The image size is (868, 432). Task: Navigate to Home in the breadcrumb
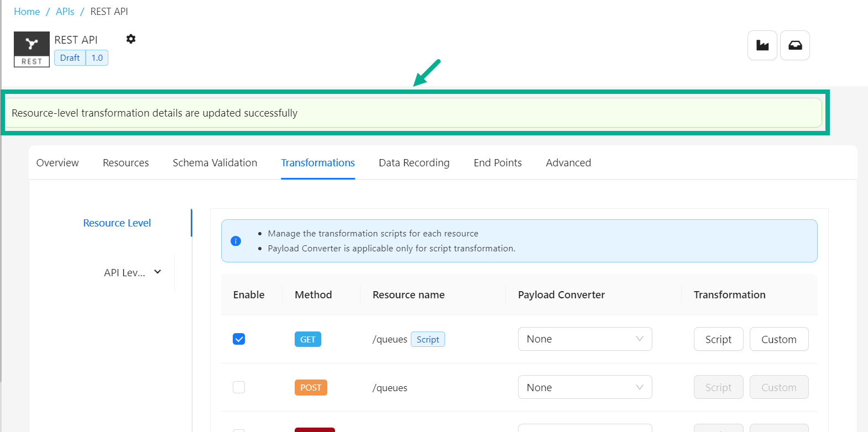(27, 12)
